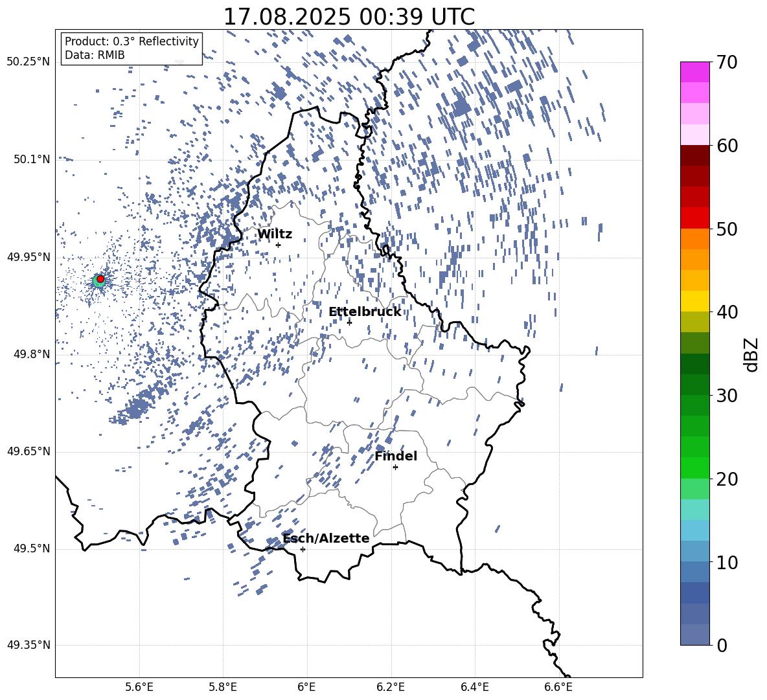Image resolution: width=767 pixels, height=700 pixels.
Task: Click the bright green 20 dBZ colorbar segment
Action: [x=694, y=468]
